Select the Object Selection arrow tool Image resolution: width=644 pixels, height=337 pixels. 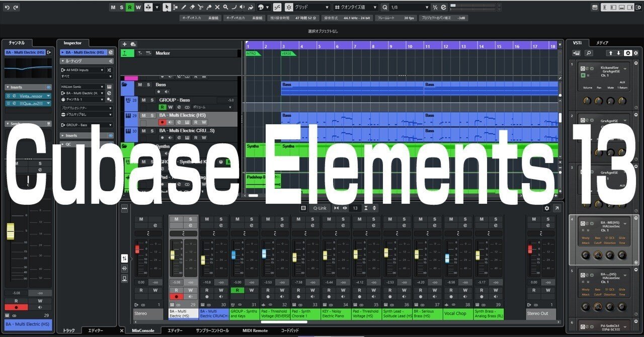(167, 7)
